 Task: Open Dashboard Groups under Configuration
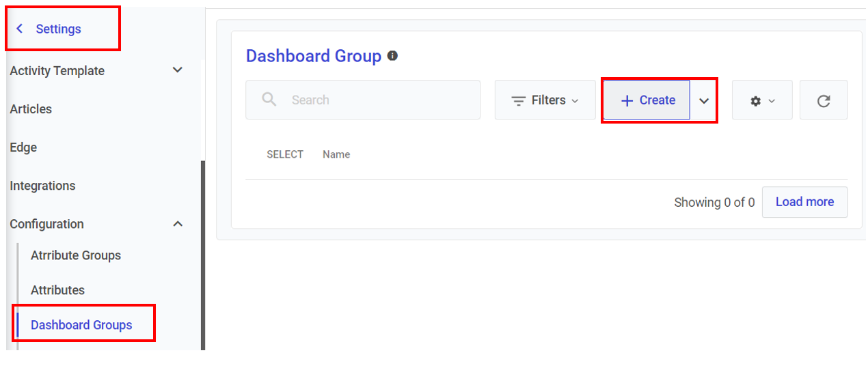tap(81, 325)
